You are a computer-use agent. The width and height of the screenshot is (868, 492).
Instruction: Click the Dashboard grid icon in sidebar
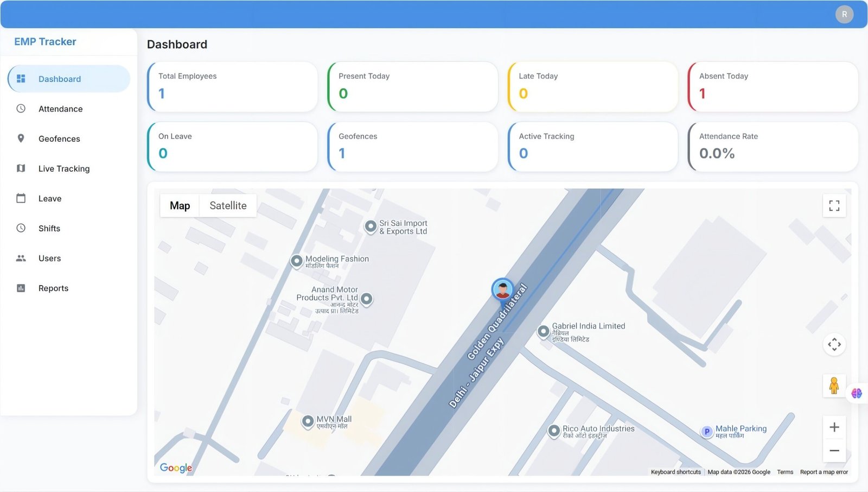click(x=21, y=79)
